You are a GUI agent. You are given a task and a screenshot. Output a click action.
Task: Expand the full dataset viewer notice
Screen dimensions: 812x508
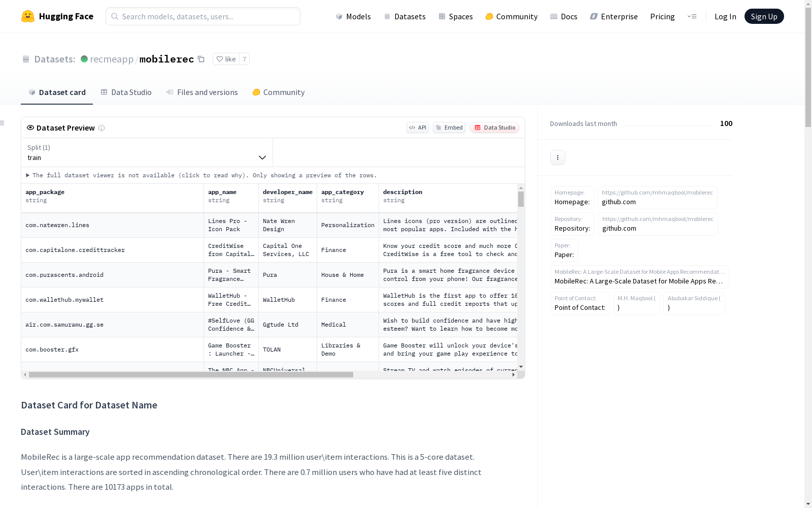[x=201, y=175]
